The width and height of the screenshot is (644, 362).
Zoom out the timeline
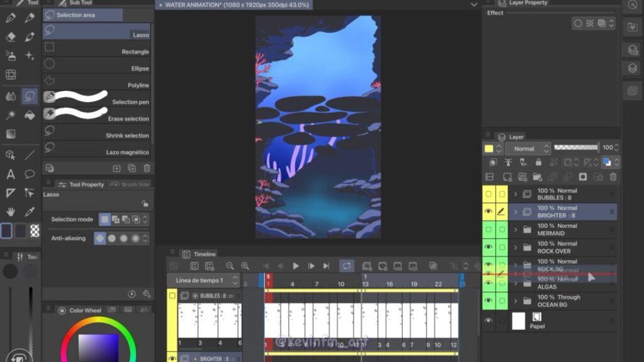click(230, 266)
